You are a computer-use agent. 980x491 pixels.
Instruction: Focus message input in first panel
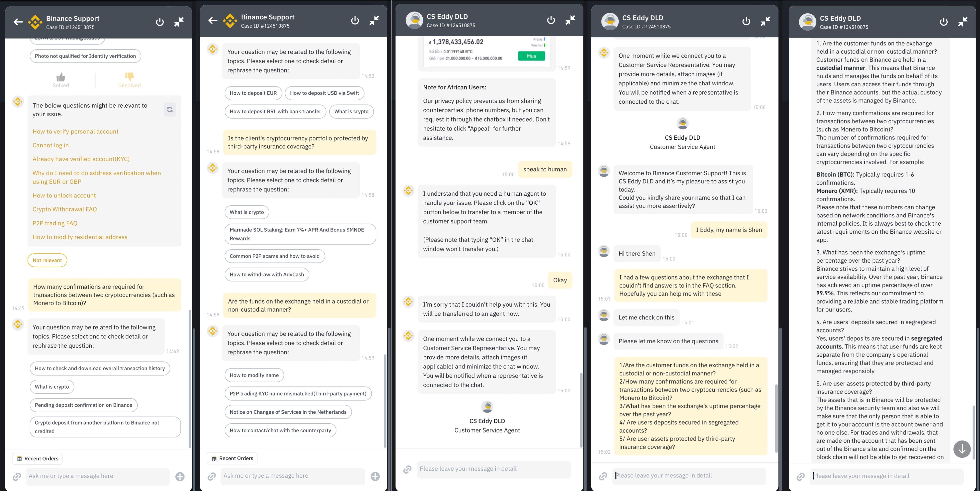pyautogui.click(x=97, y=476)
